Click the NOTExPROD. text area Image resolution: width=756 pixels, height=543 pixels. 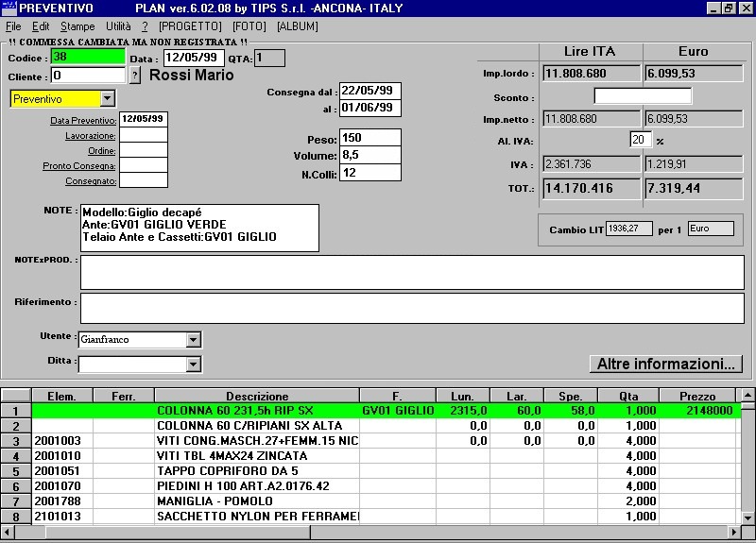pos(412,273)
